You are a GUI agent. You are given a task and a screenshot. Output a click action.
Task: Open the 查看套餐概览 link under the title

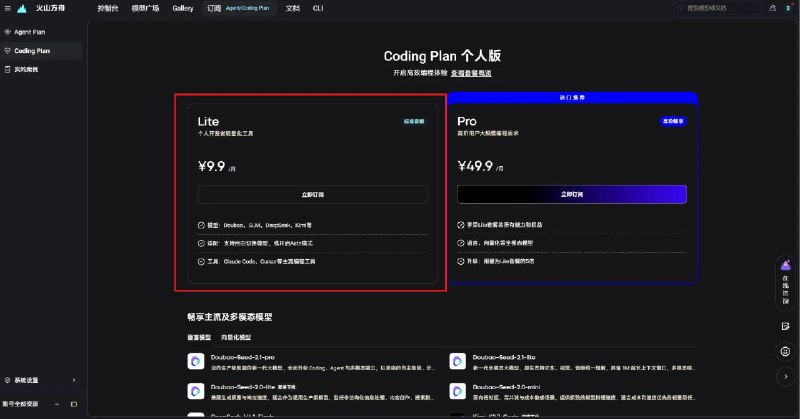point(471,73)
